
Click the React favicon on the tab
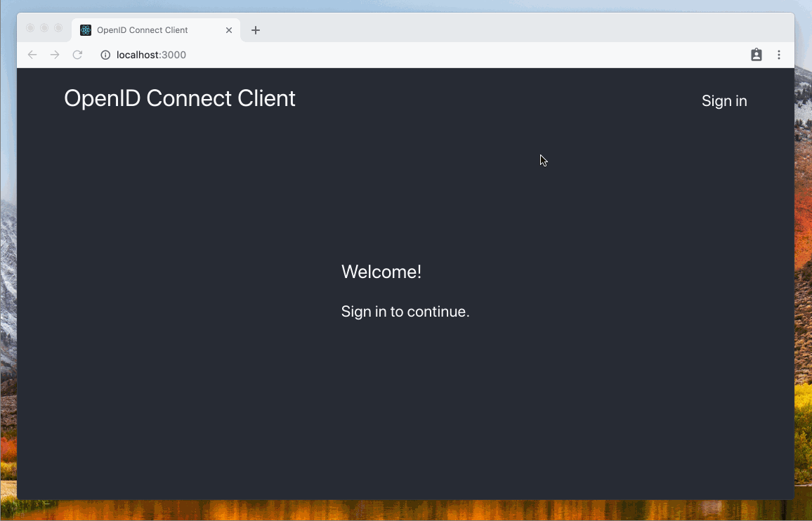pos(86,30)
